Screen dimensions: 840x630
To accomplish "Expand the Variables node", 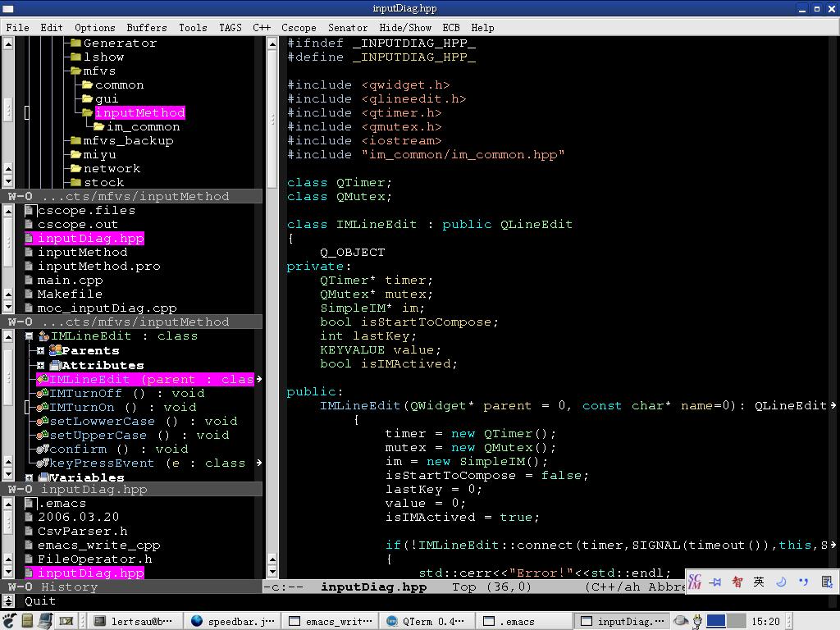I will click(30, 477).
